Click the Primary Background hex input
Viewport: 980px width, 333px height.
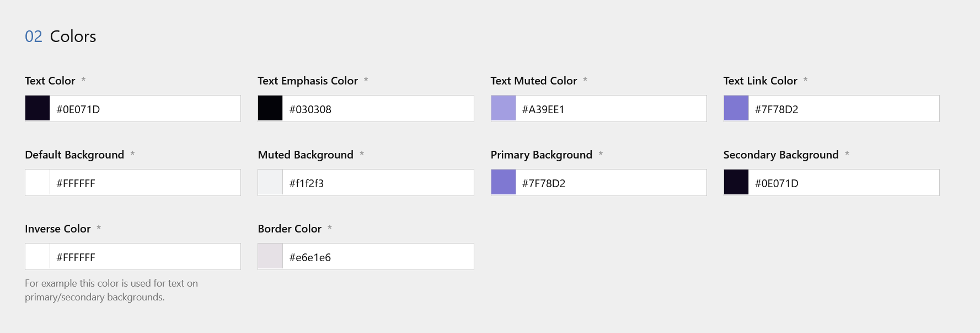pyautogui.click(x=610, y=183)
